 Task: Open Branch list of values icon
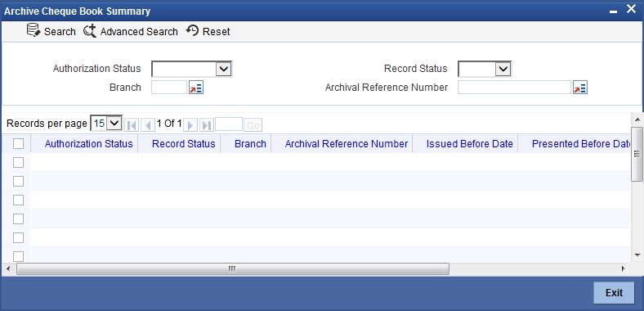coord(196,88)
